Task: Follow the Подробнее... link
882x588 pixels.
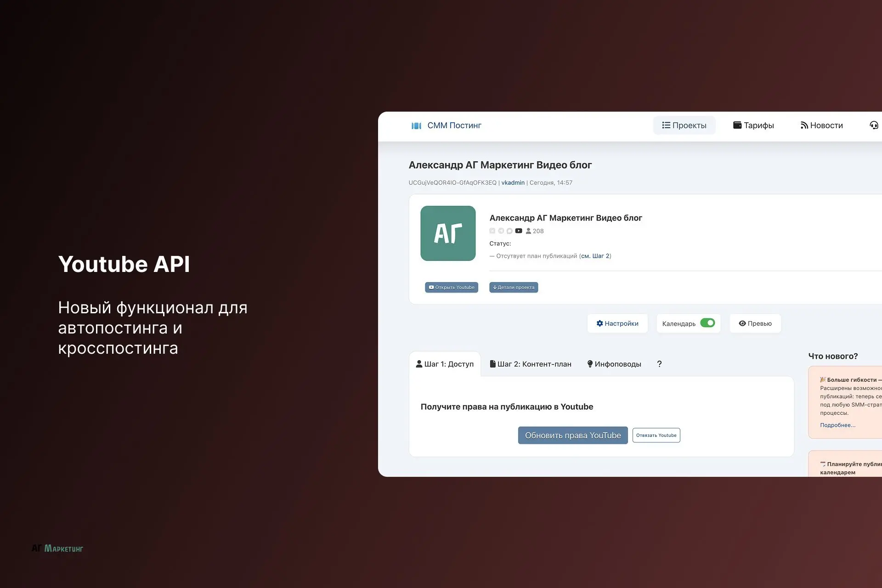Action: pos(837,425)
